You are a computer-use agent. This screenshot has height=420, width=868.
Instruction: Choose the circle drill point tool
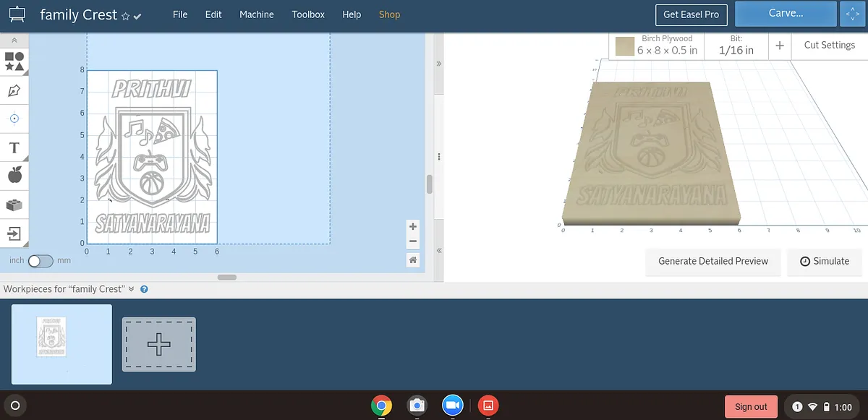(14, 119)
